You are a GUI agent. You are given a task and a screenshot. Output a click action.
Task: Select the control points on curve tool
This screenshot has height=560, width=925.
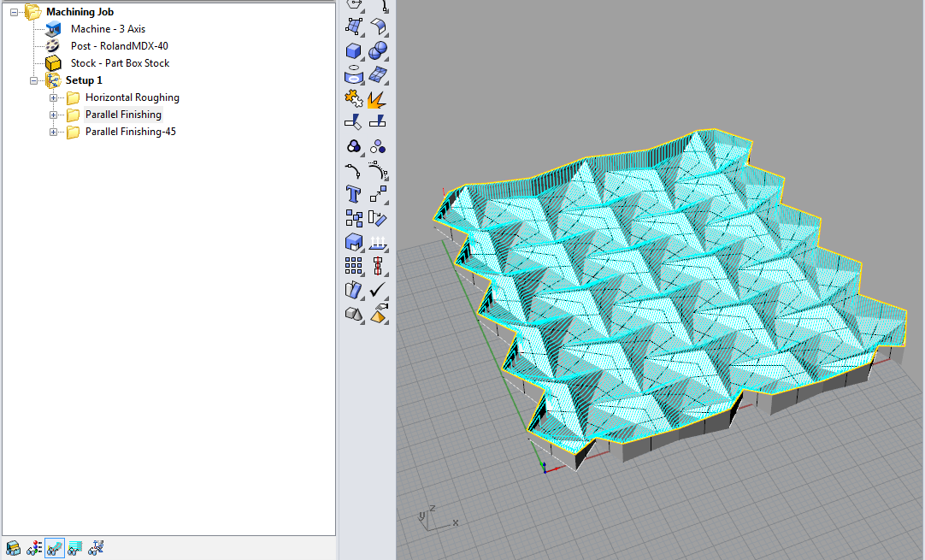378,170
